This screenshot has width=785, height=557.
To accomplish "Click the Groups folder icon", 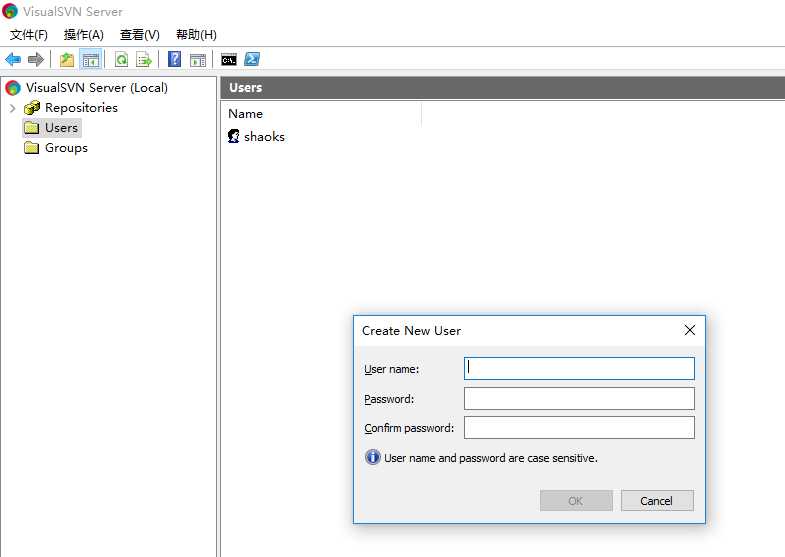I will 32,148.
